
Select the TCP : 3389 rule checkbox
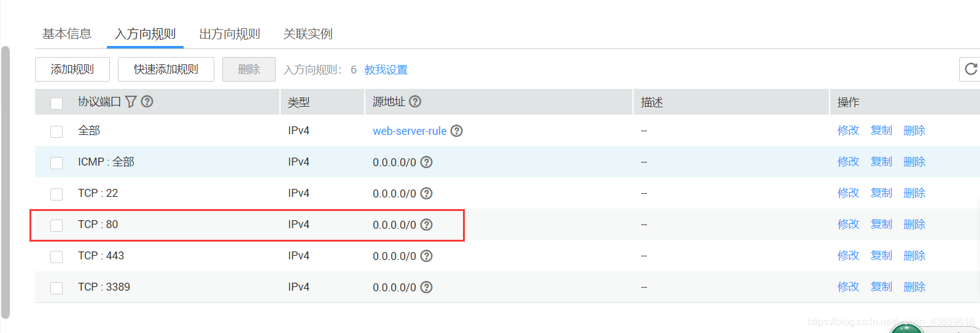click(x=56, y=288)
